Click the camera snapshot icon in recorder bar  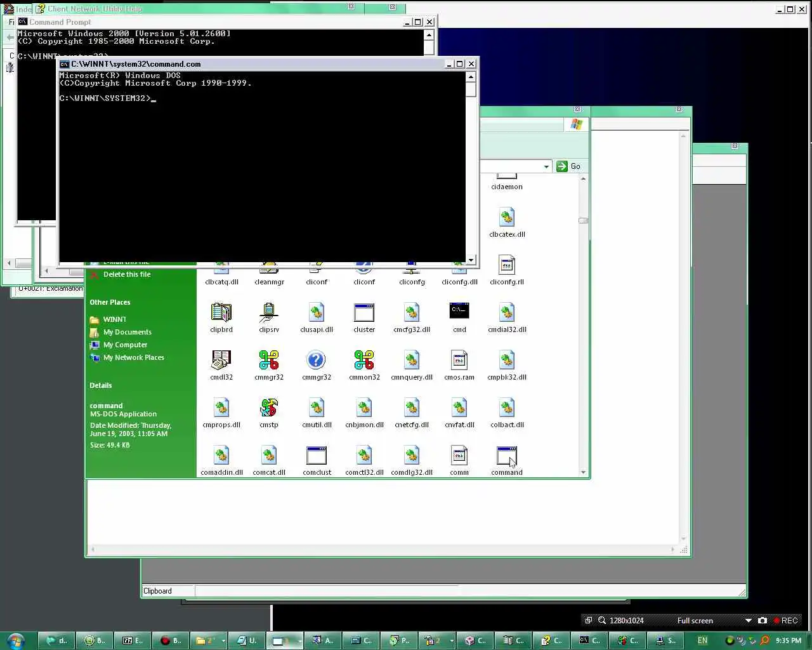tap(763, 621)
